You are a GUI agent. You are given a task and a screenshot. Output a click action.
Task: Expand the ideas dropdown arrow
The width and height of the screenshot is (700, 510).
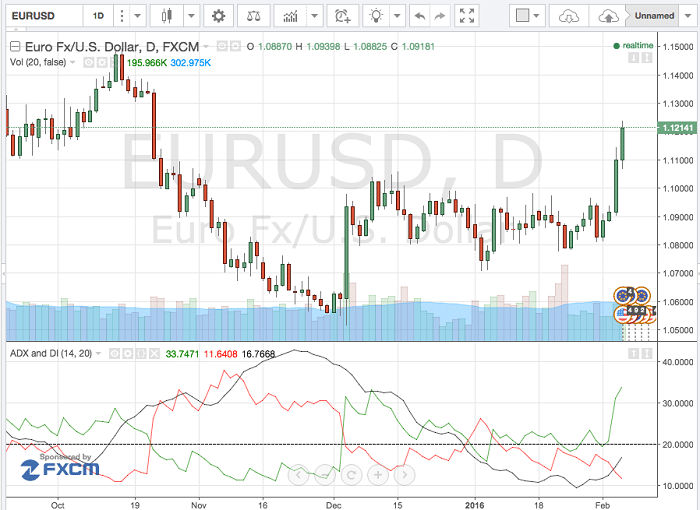coord(397,16)
